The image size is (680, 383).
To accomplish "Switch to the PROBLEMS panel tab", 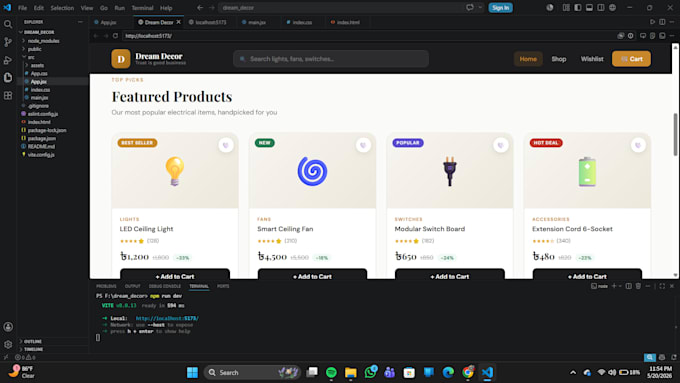I will pyautogui.click(x=106, y=286).
